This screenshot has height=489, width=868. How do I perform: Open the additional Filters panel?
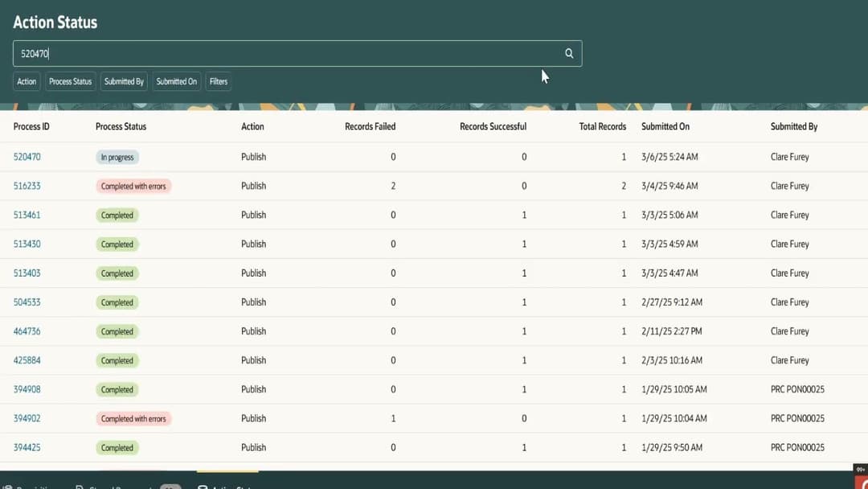pos(218,81)
